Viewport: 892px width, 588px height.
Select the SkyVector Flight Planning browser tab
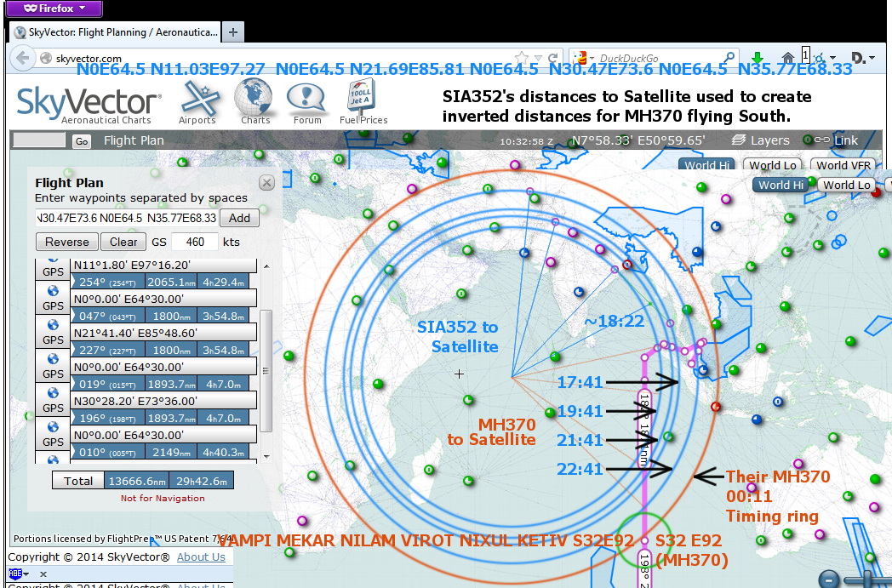[x=116, y=32]
